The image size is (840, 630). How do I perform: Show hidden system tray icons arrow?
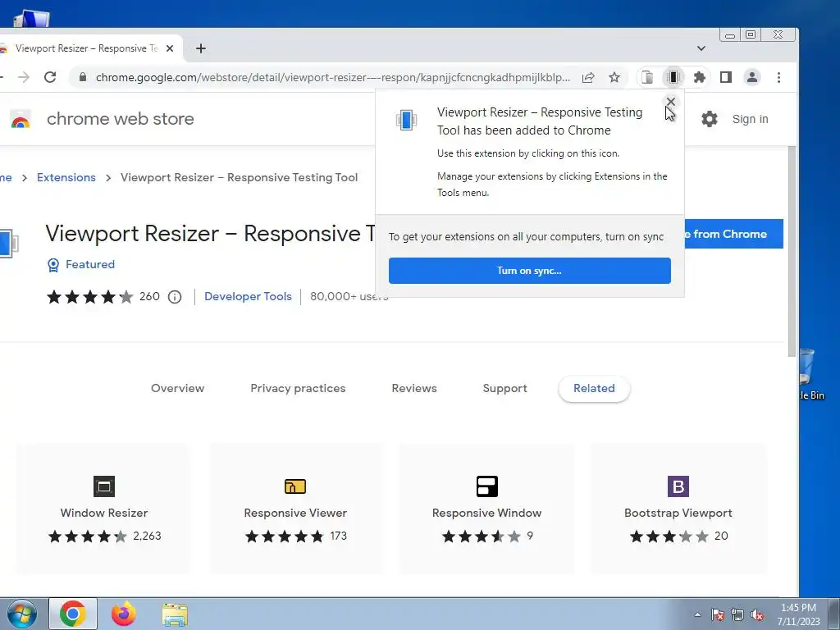coord(697,614)
